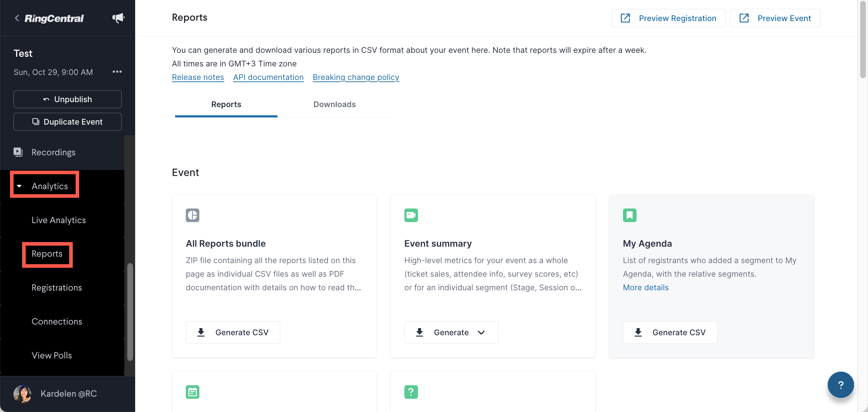
Task: Click the All Reports bundle title
Action: pyautogui.click(x=226, y=243)
